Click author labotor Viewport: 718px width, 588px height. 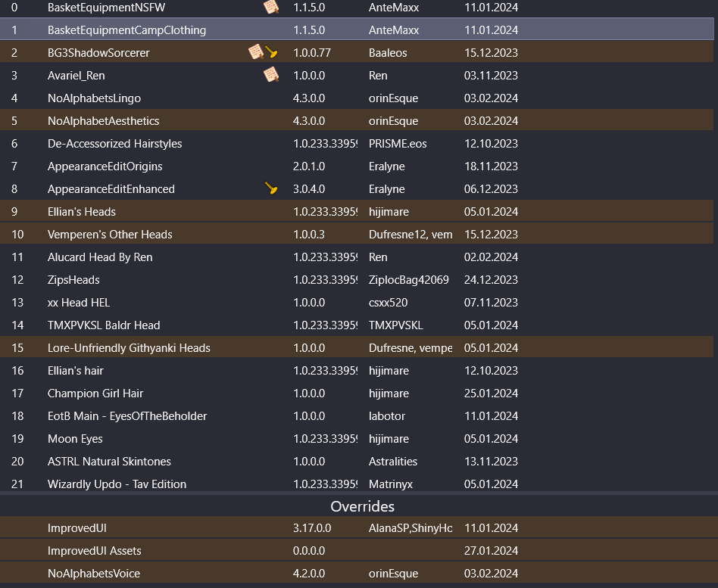coord(387,416)
